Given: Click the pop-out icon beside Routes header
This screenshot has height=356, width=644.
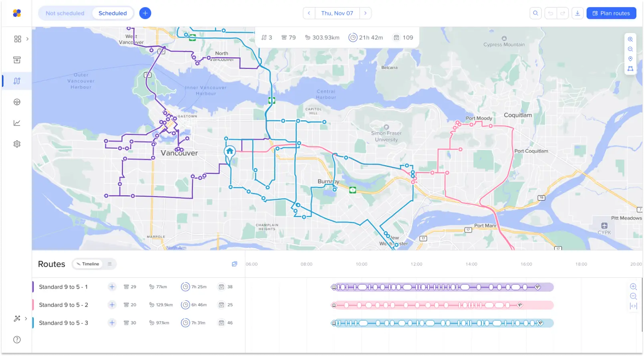Looking at the screenshot, I should pos(234,264).
